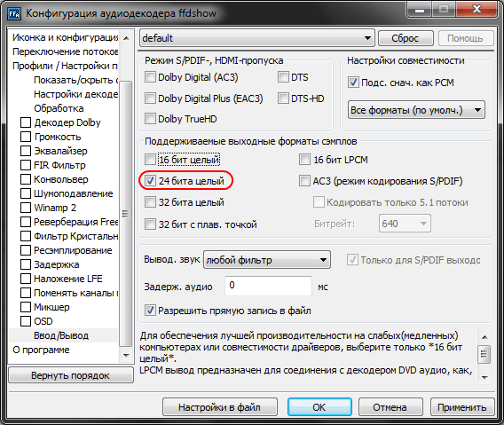Click left panel scroll up arrow
This screenshot has height=425, width=504.
tap(126, 38)
